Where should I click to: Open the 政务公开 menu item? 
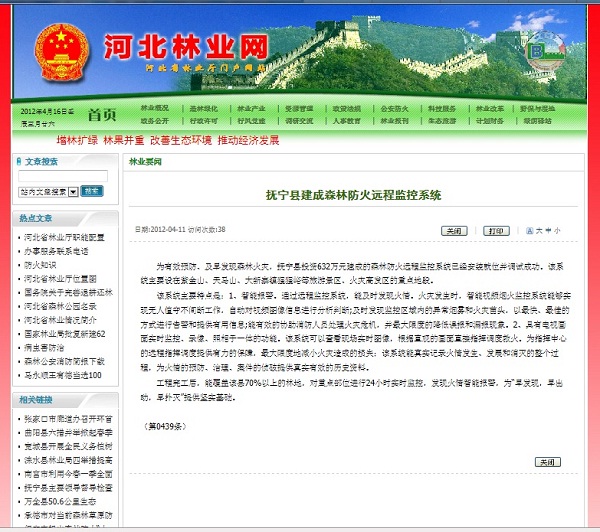point(155,121)
